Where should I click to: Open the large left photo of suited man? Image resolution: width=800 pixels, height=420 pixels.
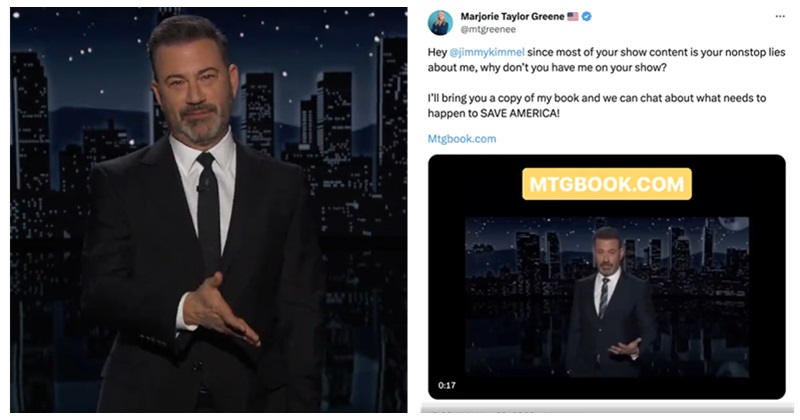point(209,209)
